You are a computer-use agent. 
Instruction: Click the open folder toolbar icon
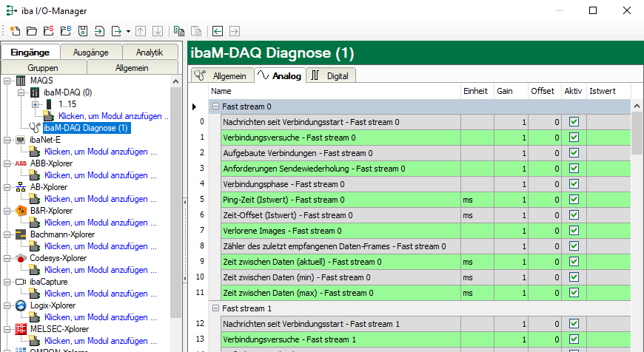[32, 31]
